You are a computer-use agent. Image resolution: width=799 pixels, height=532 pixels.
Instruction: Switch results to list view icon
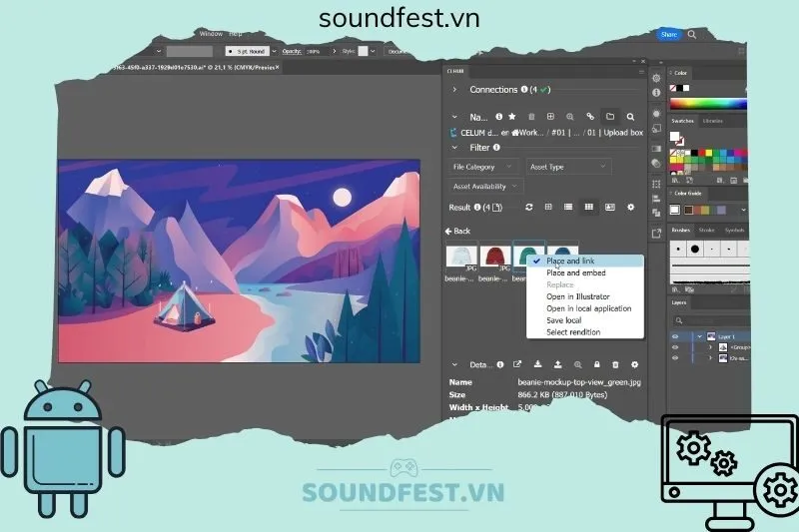pos(568,207)
